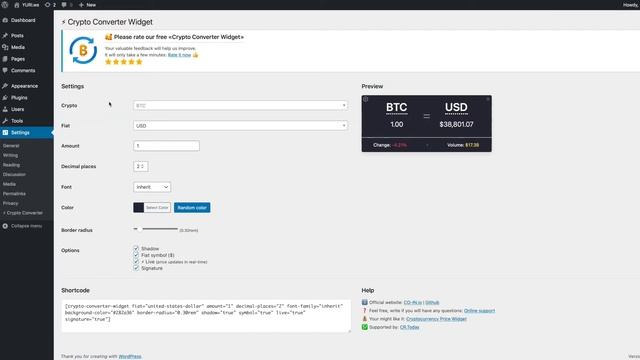Toggle the Signature checkbox
The image size is (640, 360).
(136, 268)
